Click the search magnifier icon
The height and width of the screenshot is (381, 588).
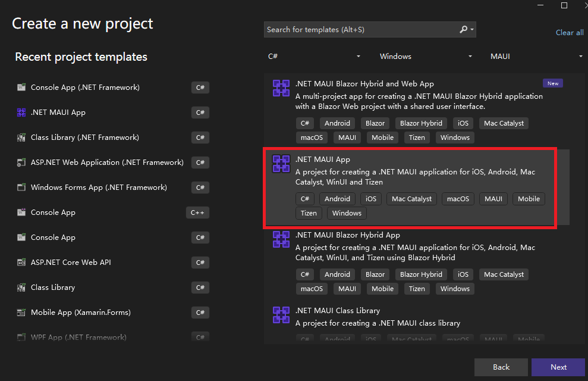[464, 29]
